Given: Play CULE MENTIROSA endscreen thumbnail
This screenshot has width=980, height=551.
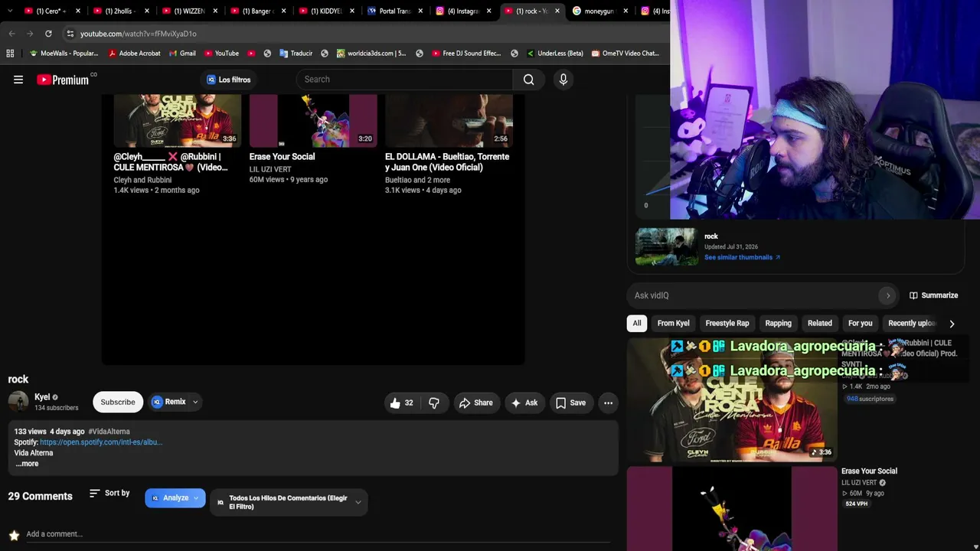Looking at the screenshot, I should [178, 120].
